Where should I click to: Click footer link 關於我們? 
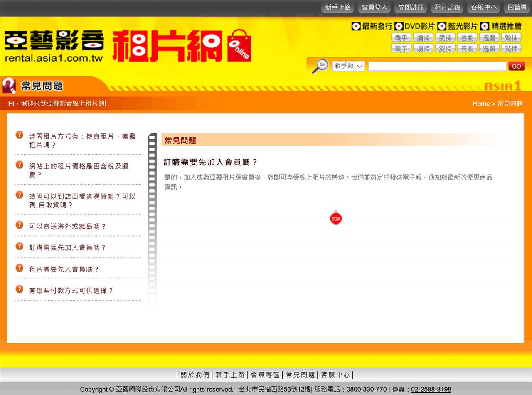point(195,375)
